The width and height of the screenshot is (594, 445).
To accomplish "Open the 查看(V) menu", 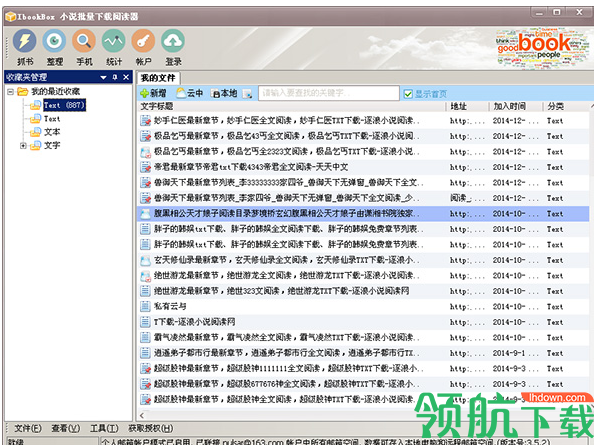I will (66, 428).
